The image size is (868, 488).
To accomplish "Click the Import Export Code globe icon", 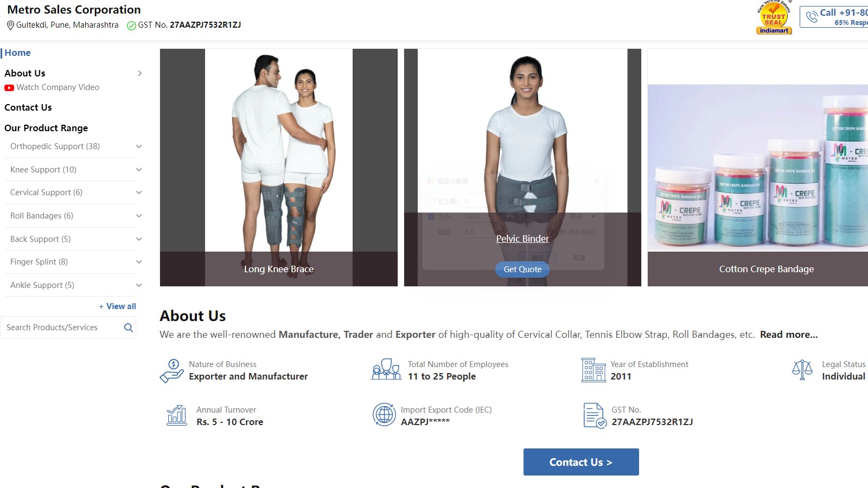I will [384, 415].
